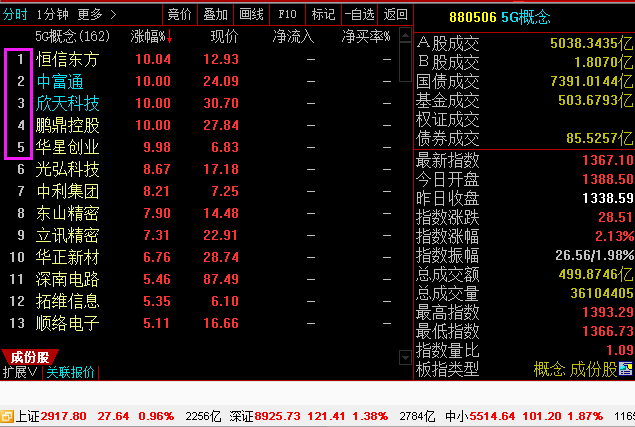Select the 成份股 tab
Image resolution: width=635 pixels, height=427 pixels.
30,357
